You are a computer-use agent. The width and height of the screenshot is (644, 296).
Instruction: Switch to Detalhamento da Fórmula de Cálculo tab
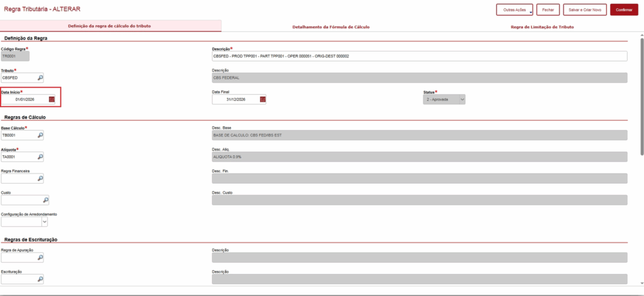331,26
